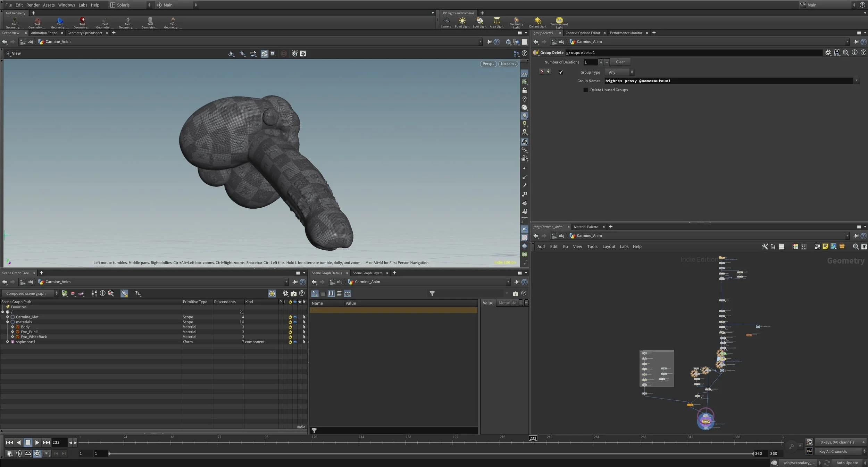Open the Persp viewport menu

[488, 64]
